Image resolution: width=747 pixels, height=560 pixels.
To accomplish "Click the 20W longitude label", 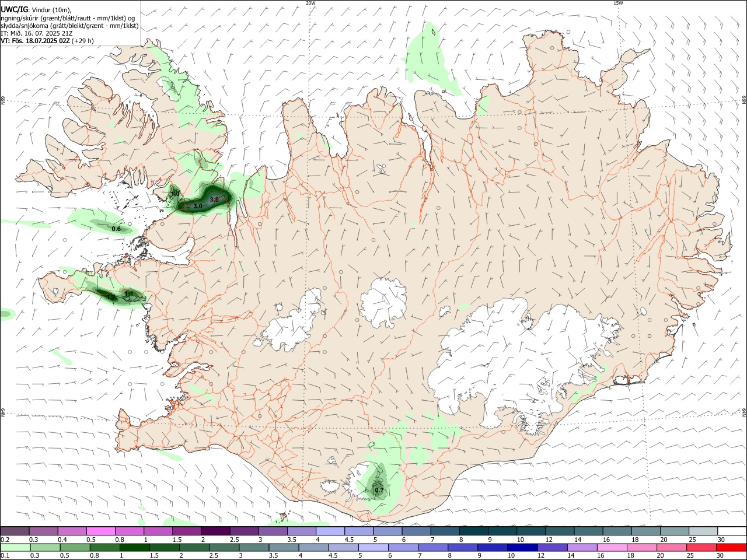I will [310, 3].
